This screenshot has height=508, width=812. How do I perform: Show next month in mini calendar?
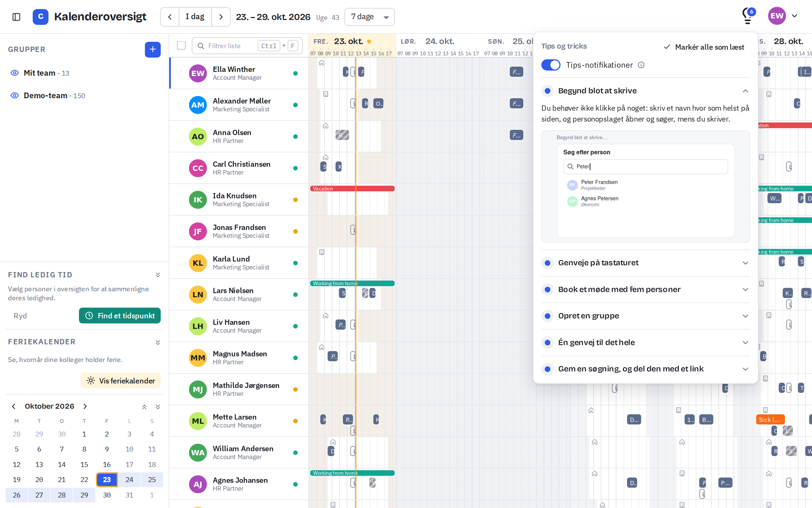85,406
